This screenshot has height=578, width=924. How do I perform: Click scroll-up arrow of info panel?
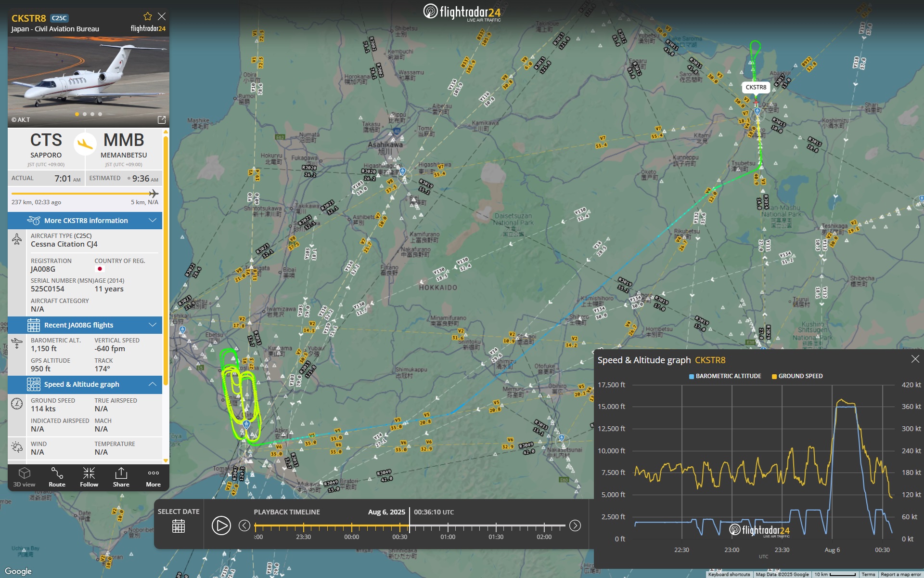point(166,131)
